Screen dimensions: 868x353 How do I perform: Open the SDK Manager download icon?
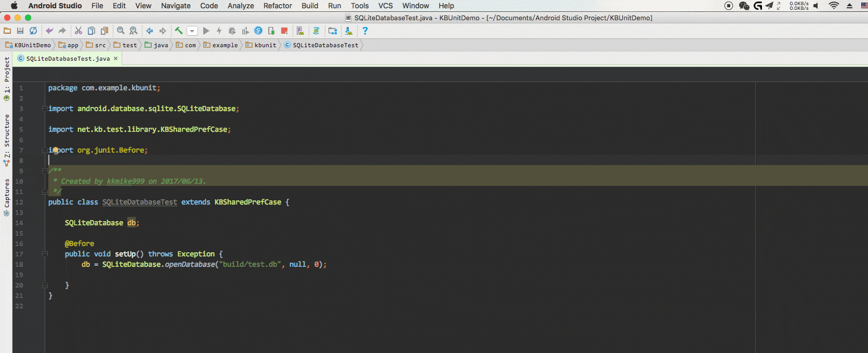coord(349,31)
